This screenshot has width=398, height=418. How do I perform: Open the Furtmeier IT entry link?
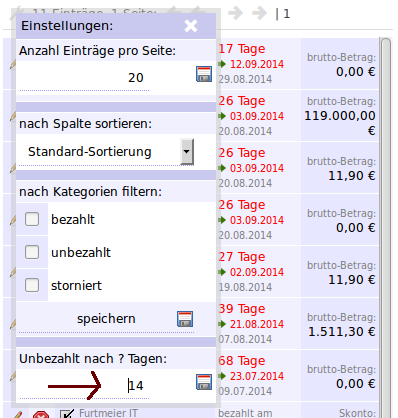pyautogui.click(x=108, y=413)
